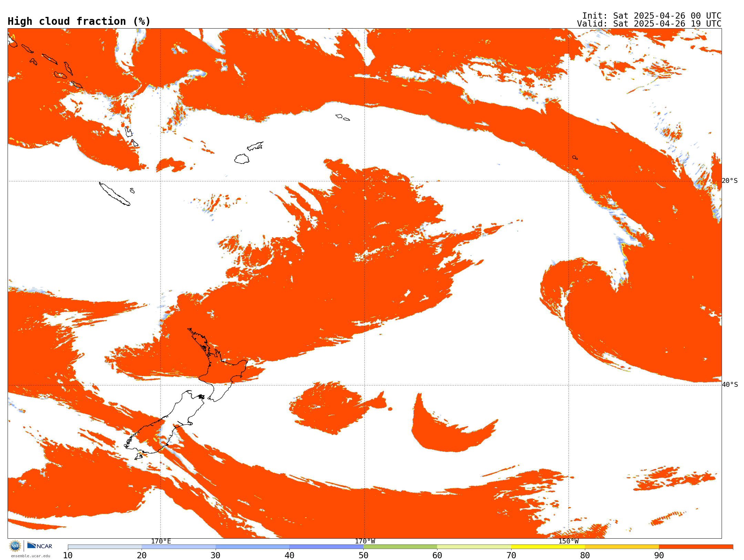The height and width of the screenshot is (560, 744).
Task: Click Stewart Island below New Zealand's South Island
Action: pos(138,457)
